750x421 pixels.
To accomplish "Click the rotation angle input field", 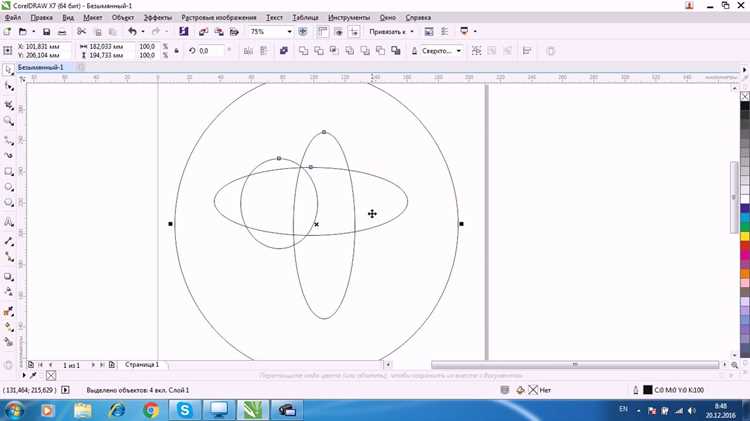I will pyautogui.click(x=210, y=51).
